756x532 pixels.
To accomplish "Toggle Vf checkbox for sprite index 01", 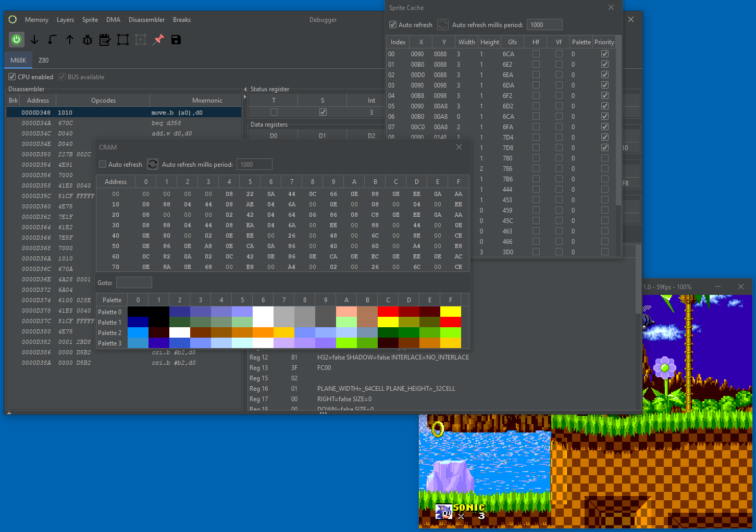I will [559, 64].
